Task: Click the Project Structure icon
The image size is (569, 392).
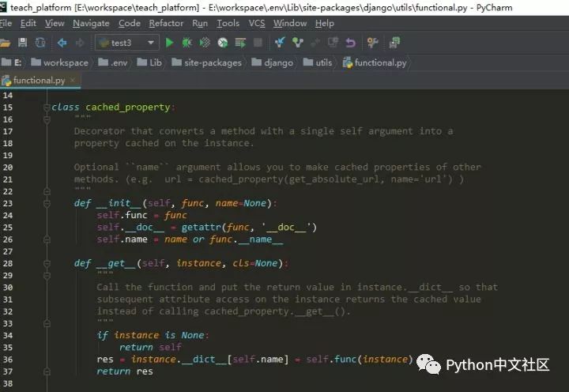Action: click(x=394, y=43)
